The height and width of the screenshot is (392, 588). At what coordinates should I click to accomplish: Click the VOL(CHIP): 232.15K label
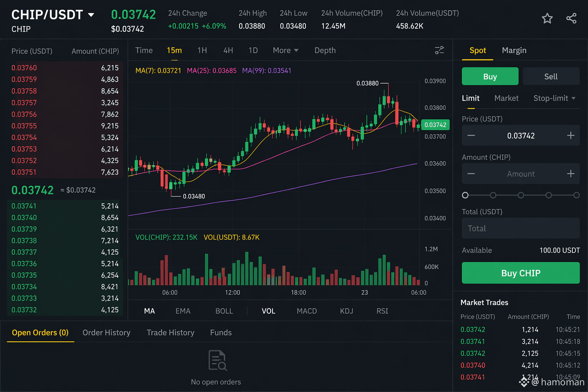click(167, 237)
